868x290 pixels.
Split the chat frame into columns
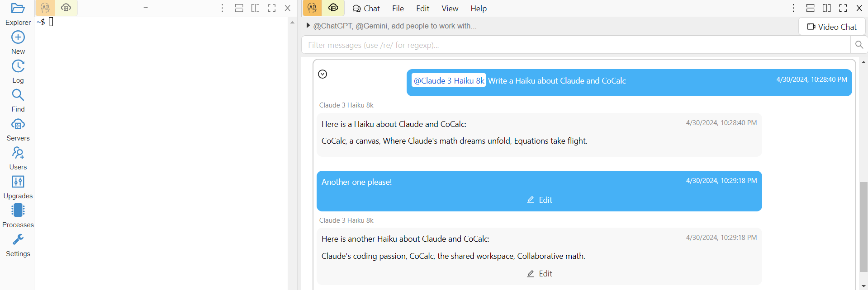(x=826, y=8)
